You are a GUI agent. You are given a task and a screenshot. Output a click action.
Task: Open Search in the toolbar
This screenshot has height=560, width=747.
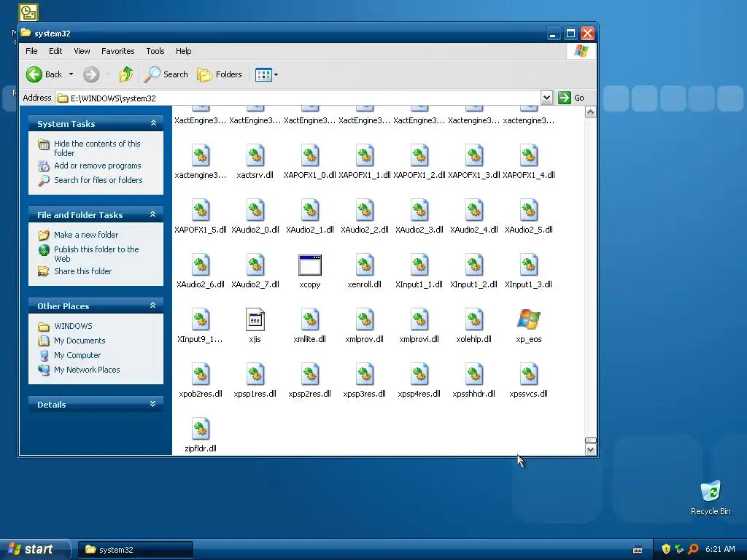point(166,74)
